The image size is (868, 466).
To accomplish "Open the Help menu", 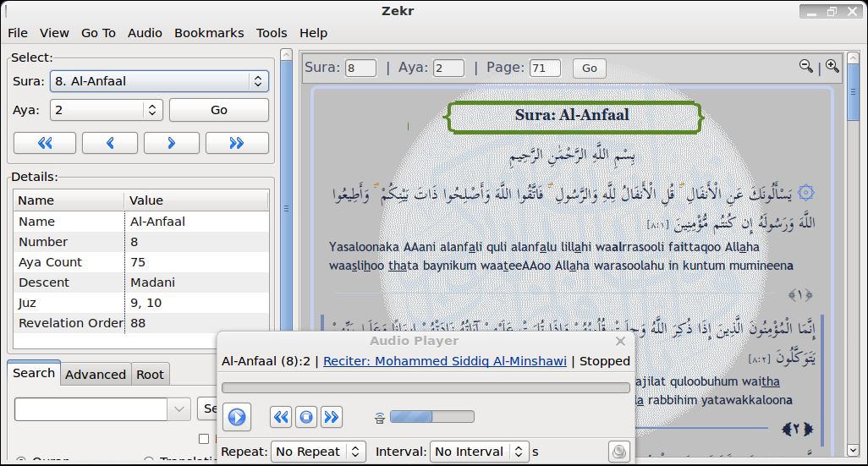I will tap(313, 33).
